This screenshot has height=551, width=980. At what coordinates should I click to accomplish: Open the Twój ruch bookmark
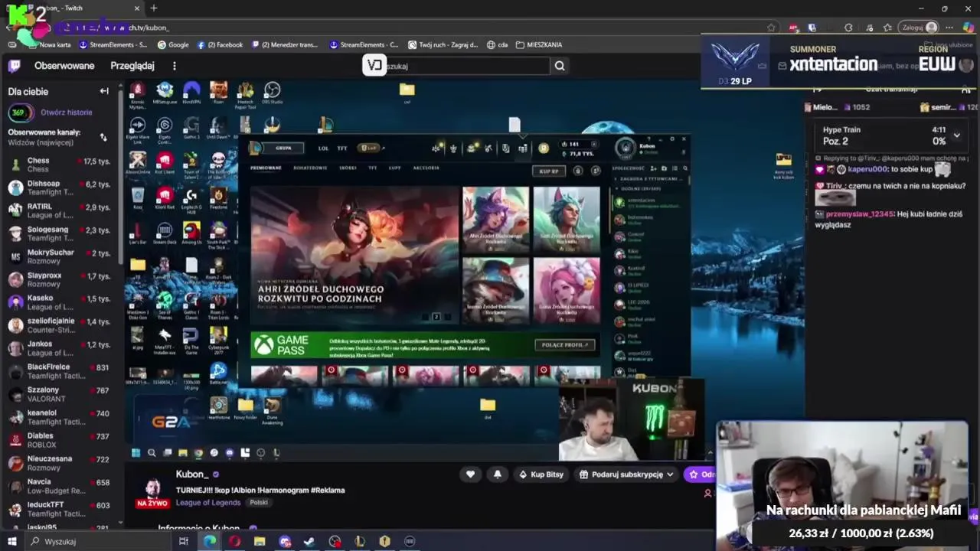point(443,45)
